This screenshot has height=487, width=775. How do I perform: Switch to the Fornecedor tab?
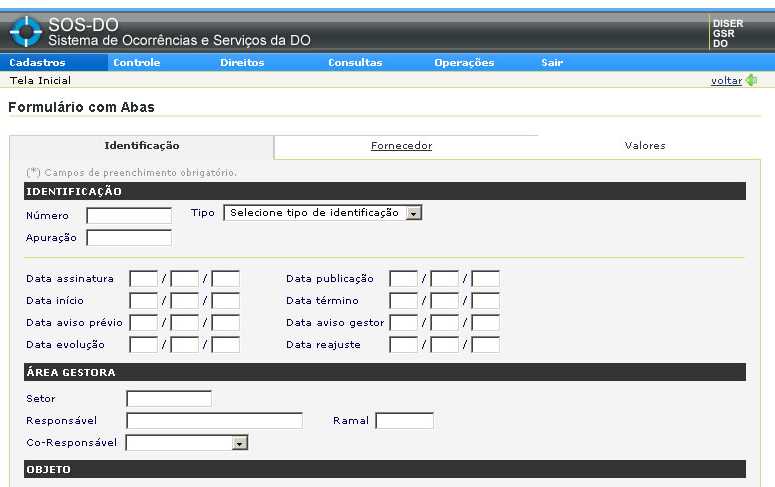(401, 146)
